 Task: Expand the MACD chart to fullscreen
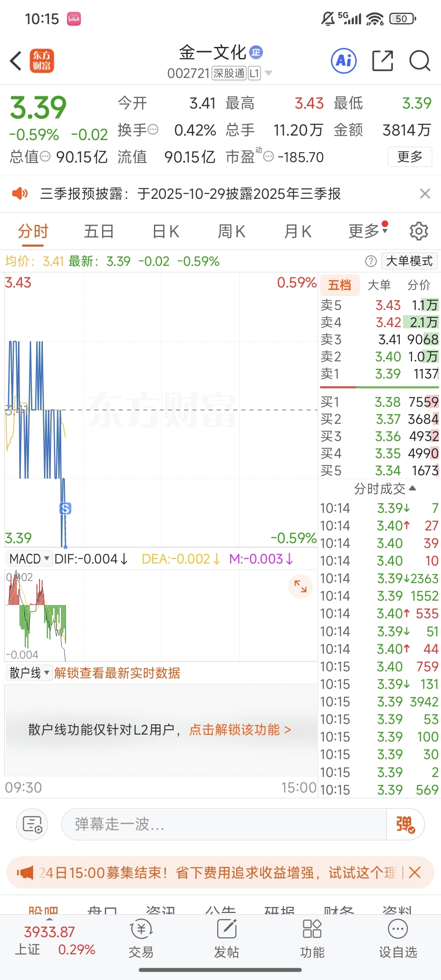[x=301, y=586]
